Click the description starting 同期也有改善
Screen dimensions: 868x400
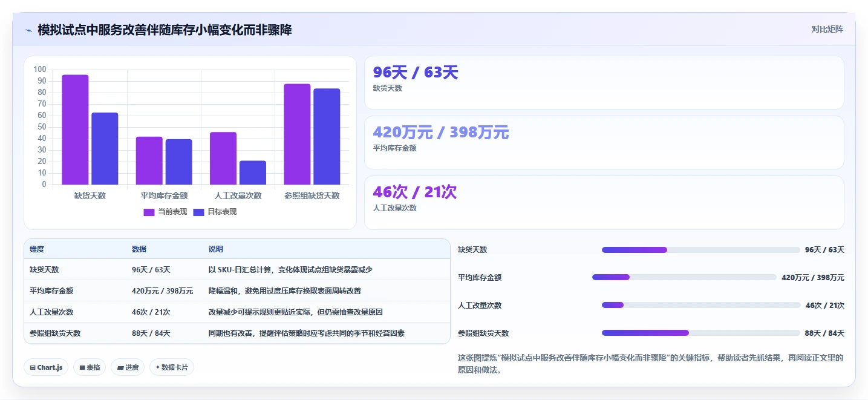point(307,333)
